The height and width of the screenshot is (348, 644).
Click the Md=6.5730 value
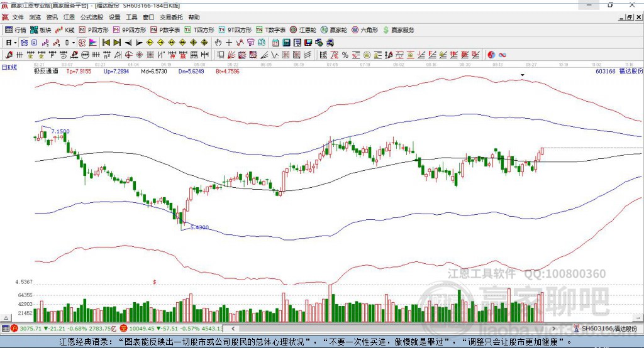tap(154, 72)
